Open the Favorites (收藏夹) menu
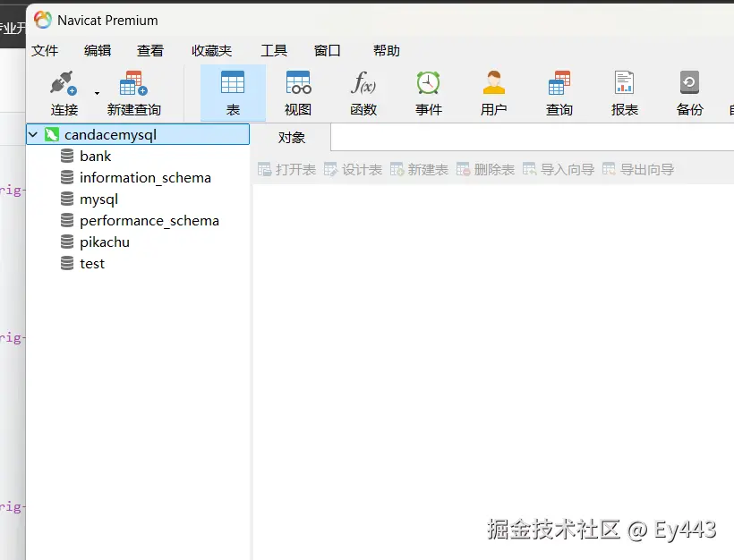This screenshot has width=734, height=560. click(x=211, y=50)
